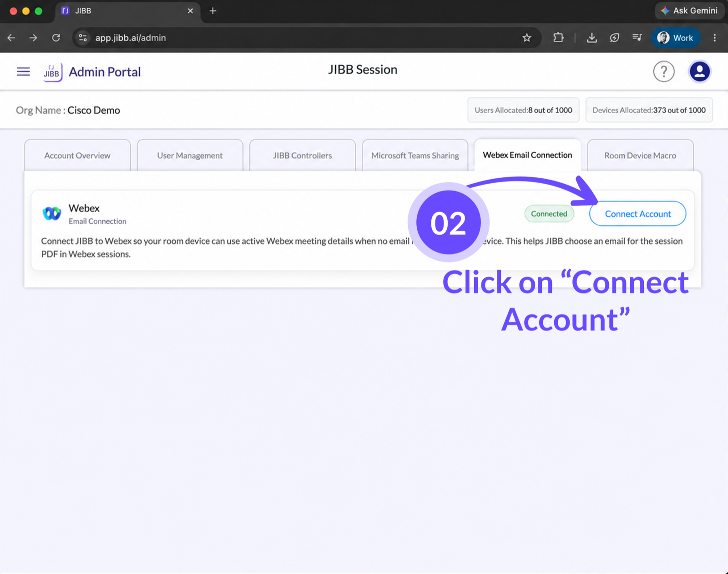Go back with the browser back arrow
728x574 pixels.
pos(11,38)
